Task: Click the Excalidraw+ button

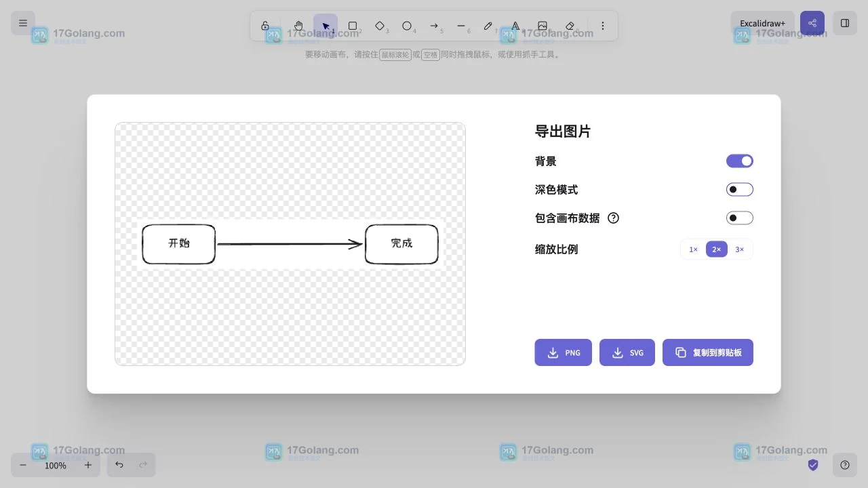Action: [x=763, y=23]
